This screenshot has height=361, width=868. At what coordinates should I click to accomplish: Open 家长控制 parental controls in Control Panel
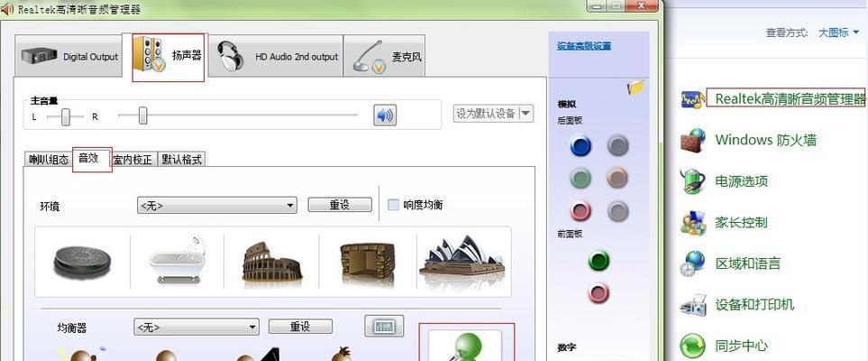click(741, 222)
